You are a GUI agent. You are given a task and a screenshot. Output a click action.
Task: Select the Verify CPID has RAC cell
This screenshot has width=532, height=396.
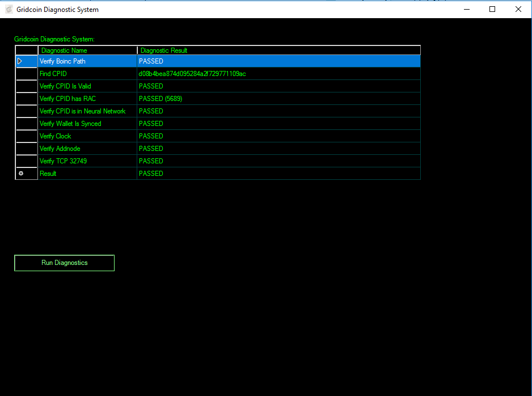[x=87, y=99]
